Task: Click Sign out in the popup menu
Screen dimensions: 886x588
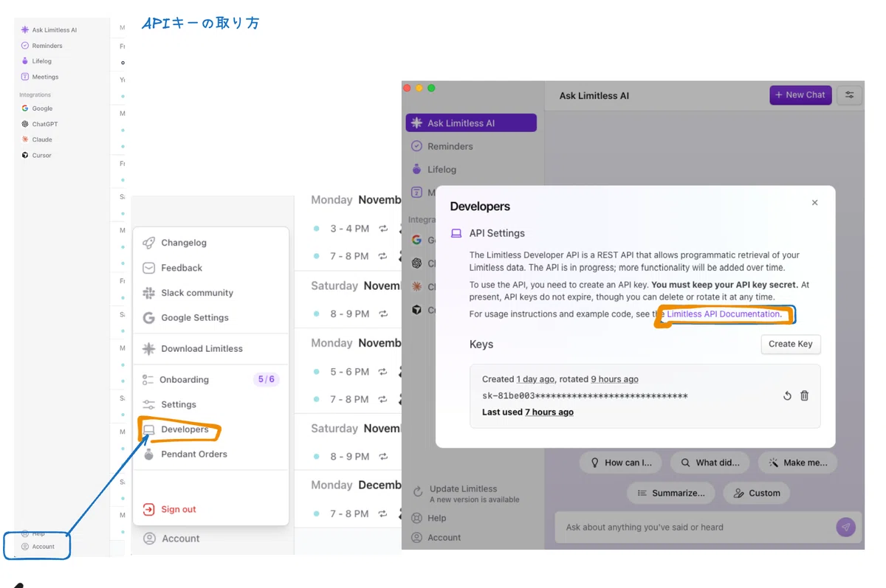Action: point(210,509)
